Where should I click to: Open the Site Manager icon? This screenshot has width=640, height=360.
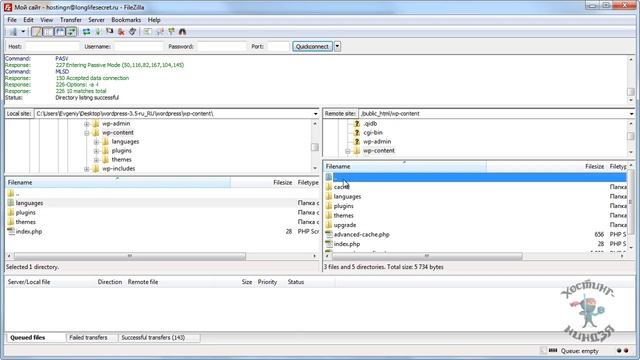coord(13,31)
